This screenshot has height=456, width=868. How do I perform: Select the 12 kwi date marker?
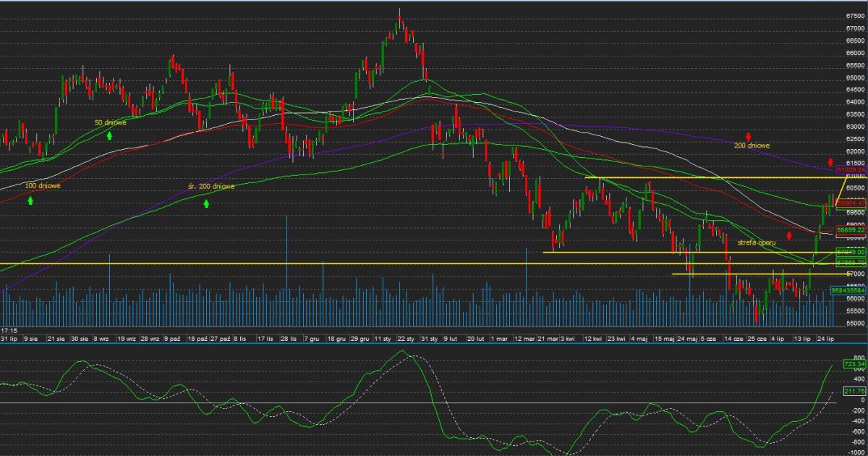coord(594,338)
